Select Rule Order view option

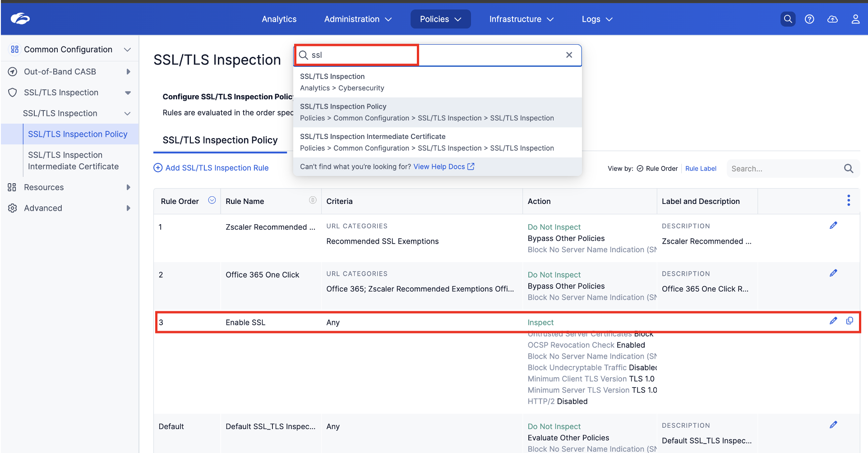657,168
